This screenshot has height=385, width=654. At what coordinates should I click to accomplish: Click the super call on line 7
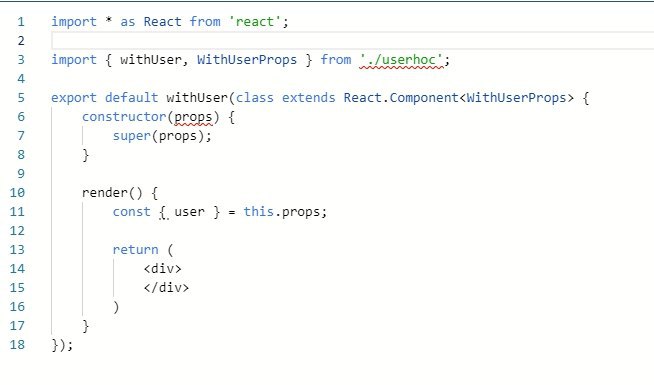tap(131, 136)
